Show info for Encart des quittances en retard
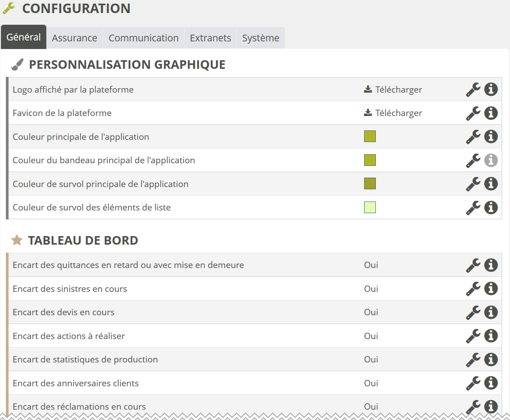The height and width of the screenshot is (420, 510). click(x=491, y=265)
